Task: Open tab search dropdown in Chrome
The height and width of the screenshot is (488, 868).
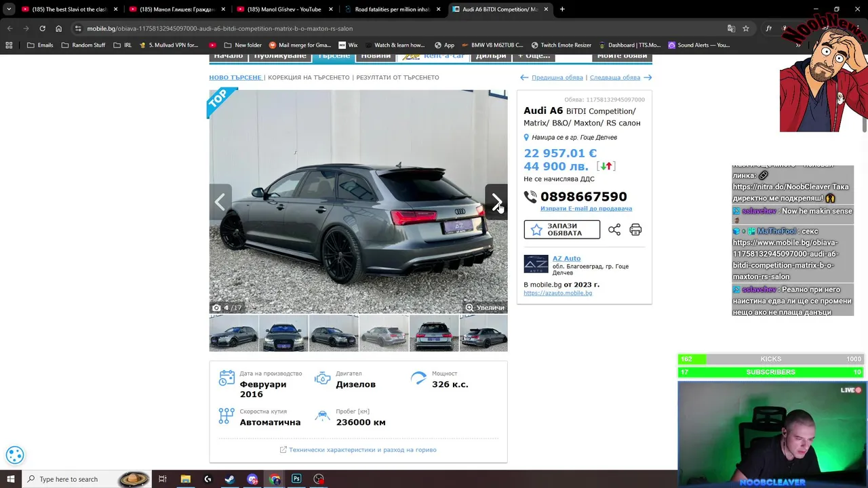Action: click(x=9, y=9)
